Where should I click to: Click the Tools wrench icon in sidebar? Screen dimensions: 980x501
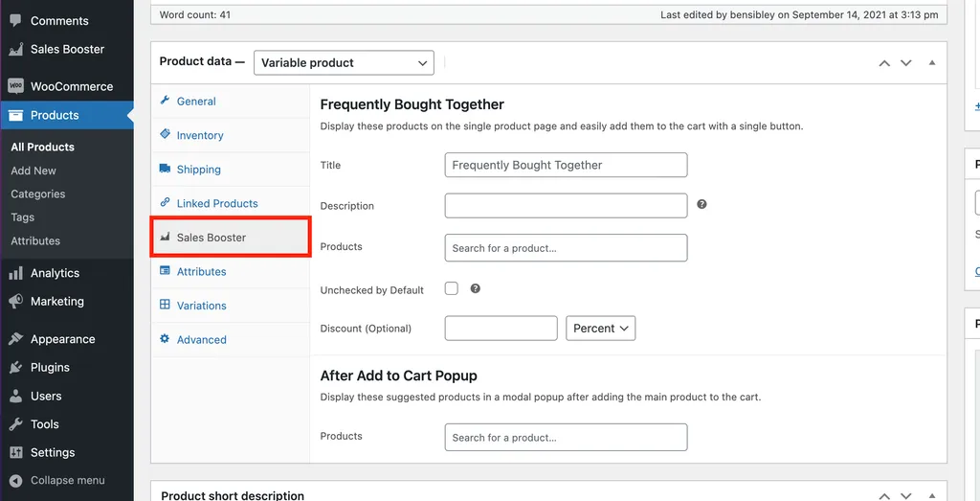click(x=15, y=424)
